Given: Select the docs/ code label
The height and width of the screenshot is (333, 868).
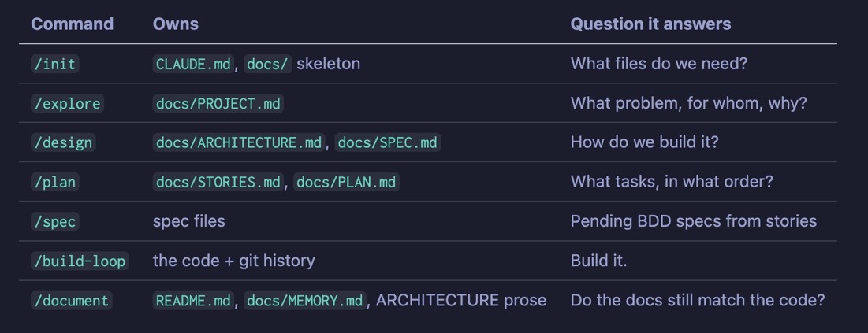Looking at the screenshot, I should point(267,64).
